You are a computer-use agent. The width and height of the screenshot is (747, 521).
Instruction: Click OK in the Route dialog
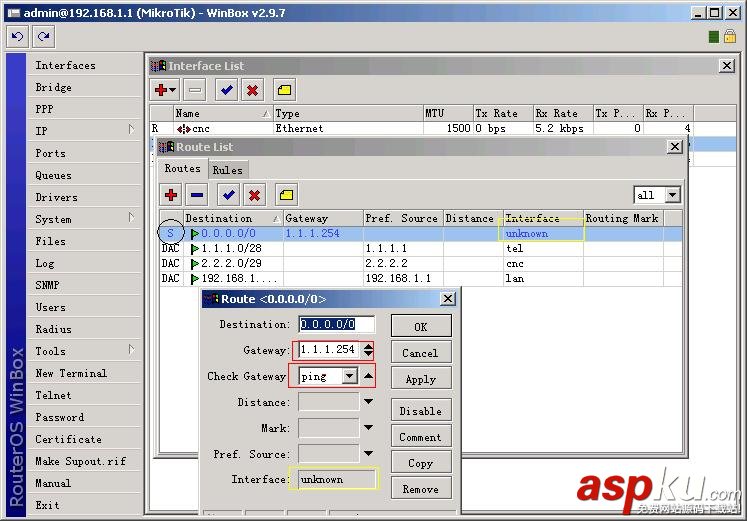[421, 327]
